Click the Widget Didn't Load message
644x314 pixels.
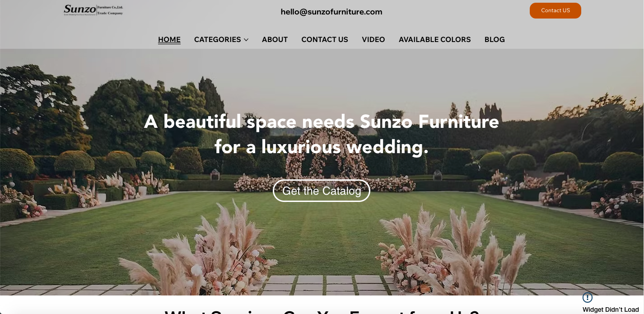click(611, 309)
